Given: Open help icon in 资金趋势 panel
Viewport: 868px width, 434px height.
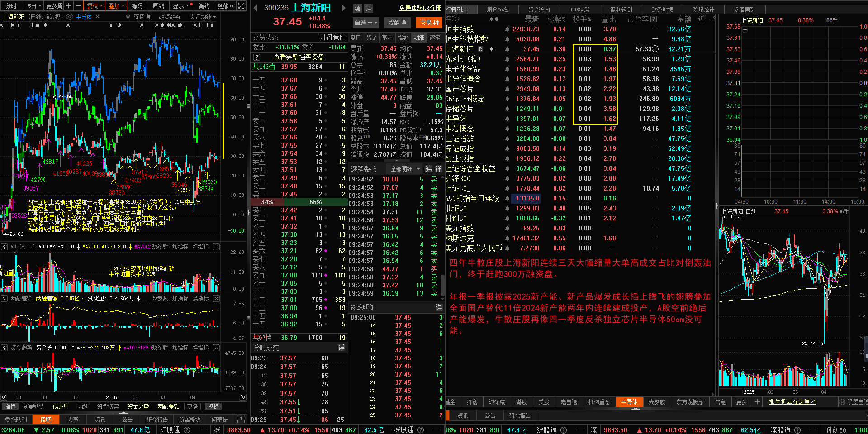Looking at the screenshot, I should (5, 348).
